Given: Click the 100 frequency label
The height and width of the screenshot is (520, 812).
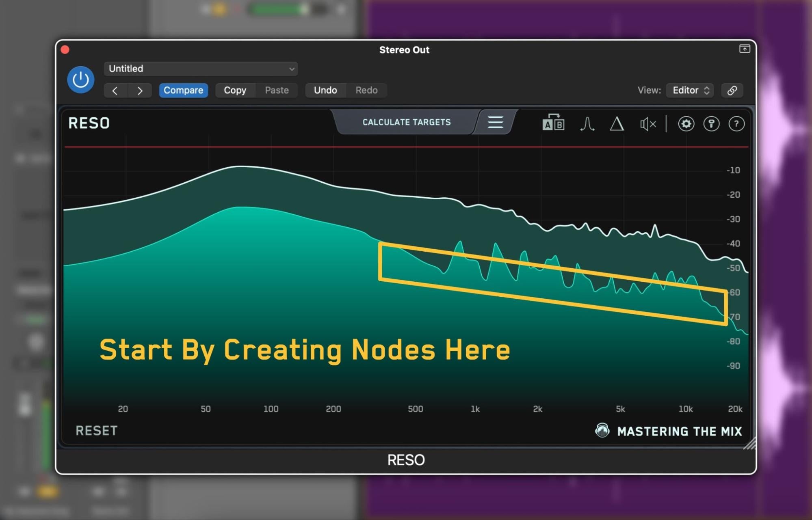Looking at the screenshot, I should 271,409.
